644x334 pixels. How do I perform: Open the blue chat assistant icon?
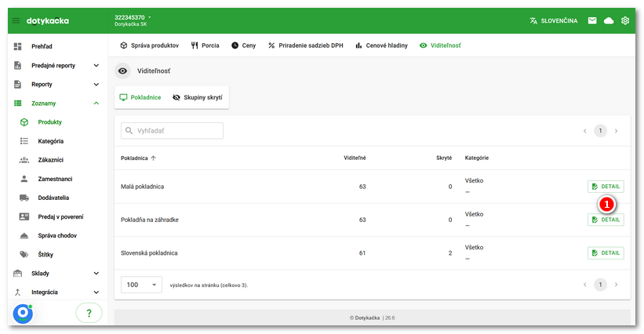pyautogui.click(x=23, y=314)
